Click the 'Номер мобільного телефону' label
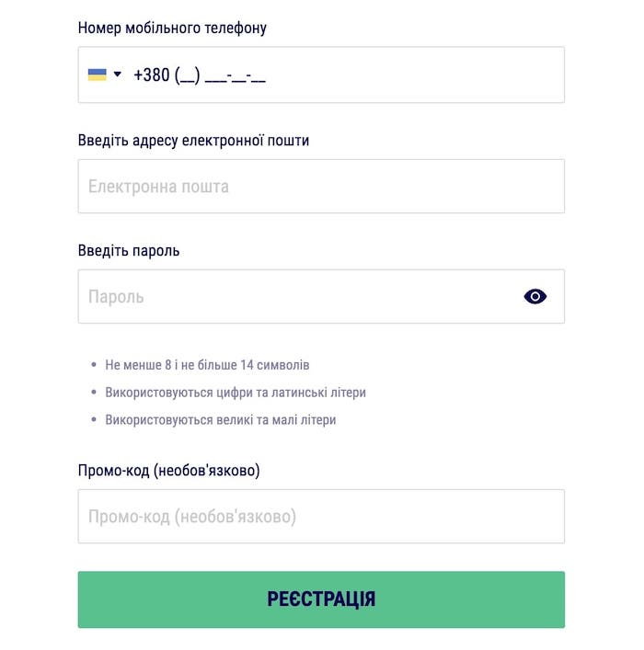The width and height of the screenshot is (644, 650). tap(172, 28)
